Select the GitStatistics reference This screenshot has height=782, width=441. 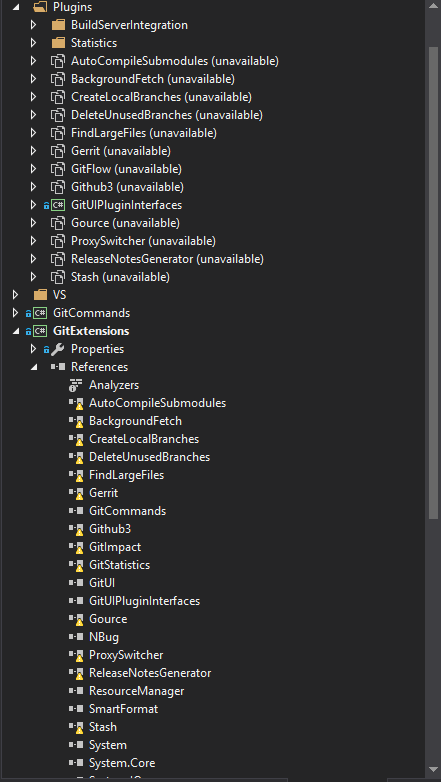(x=119, y=565)
